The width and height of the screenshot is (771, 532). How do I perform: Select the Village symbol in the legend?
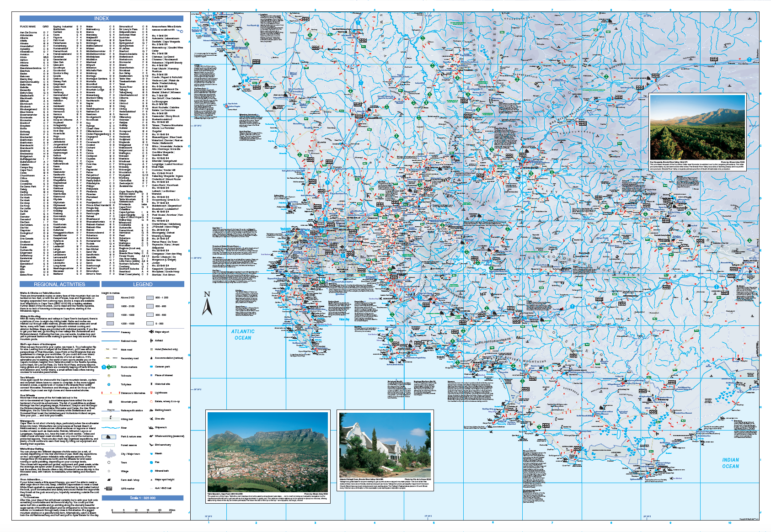coord(109,471)
